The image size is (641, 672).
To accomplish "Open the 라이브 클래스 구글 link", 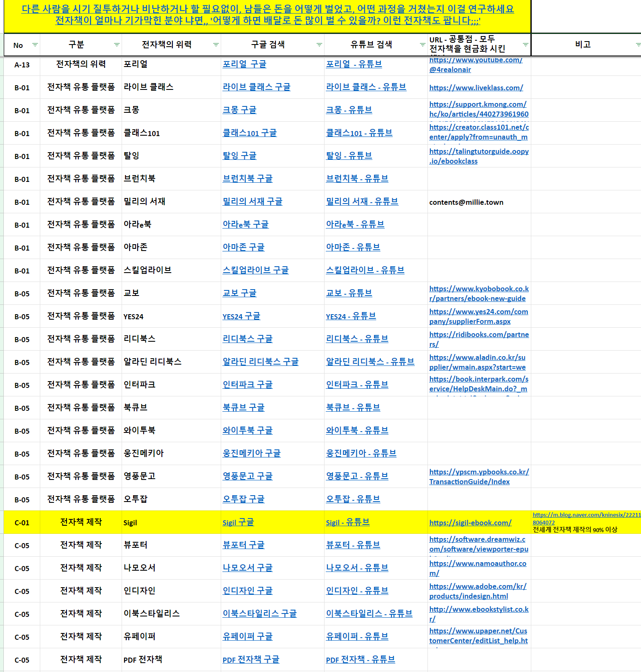I will pos(256,87).
